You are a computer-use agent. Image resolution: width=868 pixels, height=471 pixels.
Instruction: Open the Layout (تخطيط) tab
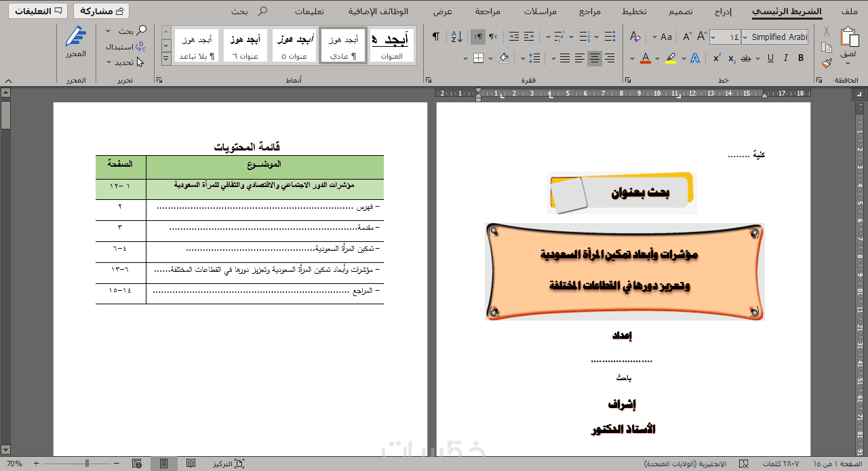tap(635, 12)
